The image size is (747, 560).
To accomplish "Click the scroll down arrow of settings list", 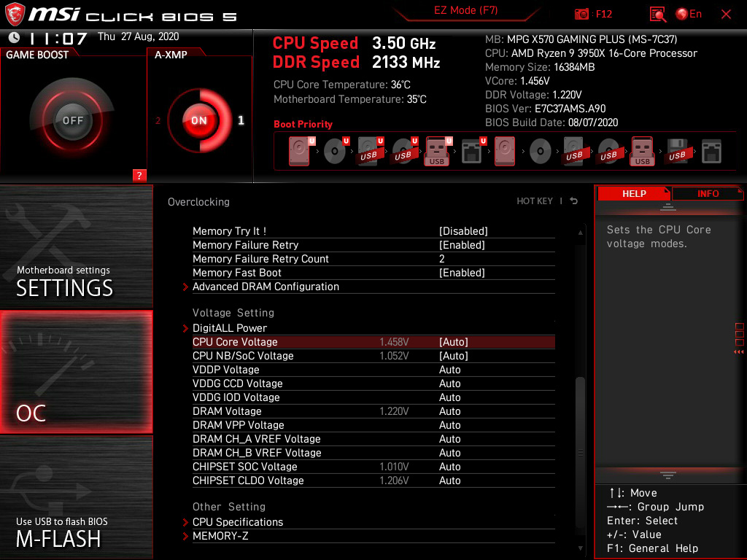I will (580, 548).
